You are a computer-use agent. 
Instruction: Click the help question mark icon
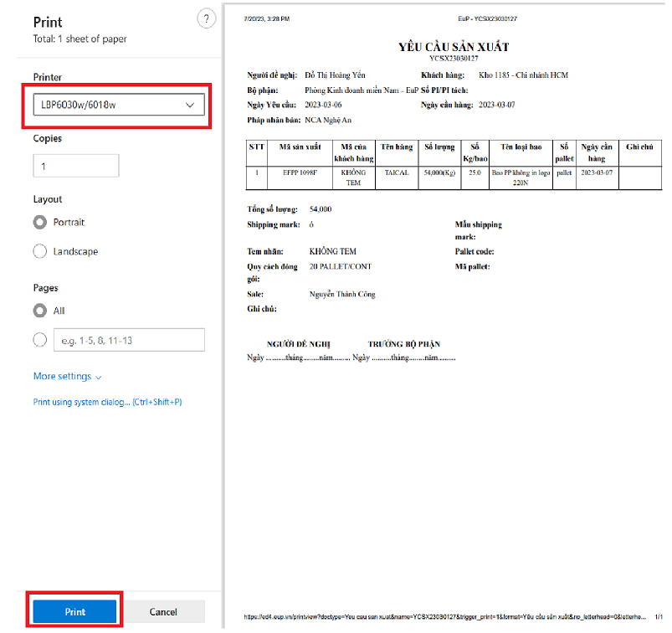point(205,20)
